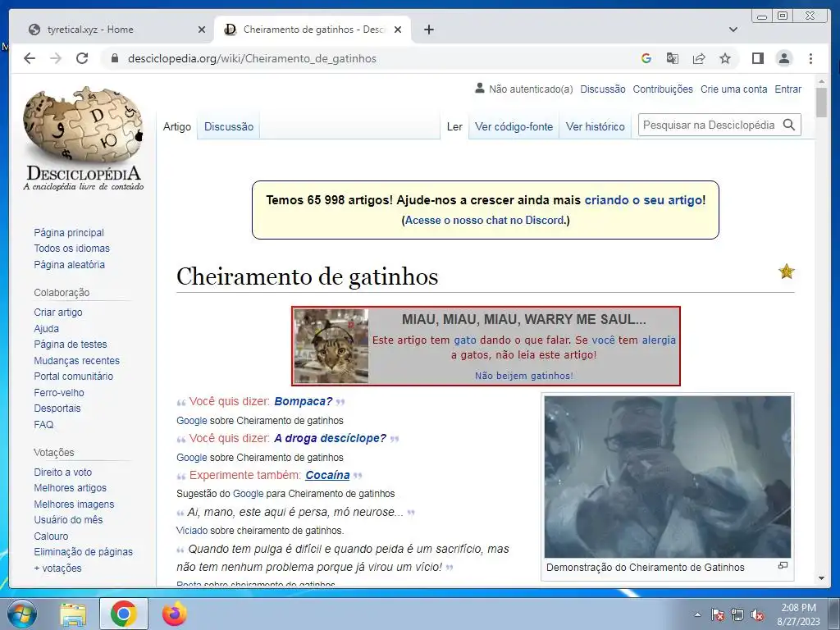Open Usuário do mês
This screenshot has height=630, width=840.
pos(68,519)
